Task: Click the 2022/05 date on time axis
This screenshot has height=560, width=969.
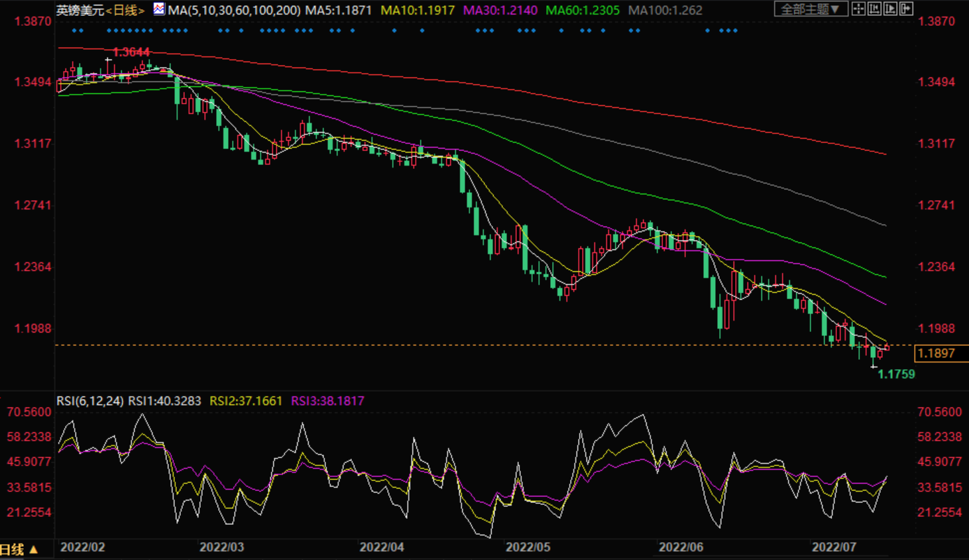Action: click(x=528, y=547)
